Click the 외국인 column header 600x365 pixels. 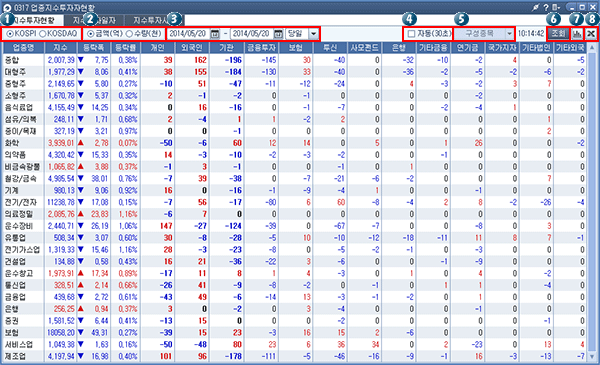pos(192,47)
